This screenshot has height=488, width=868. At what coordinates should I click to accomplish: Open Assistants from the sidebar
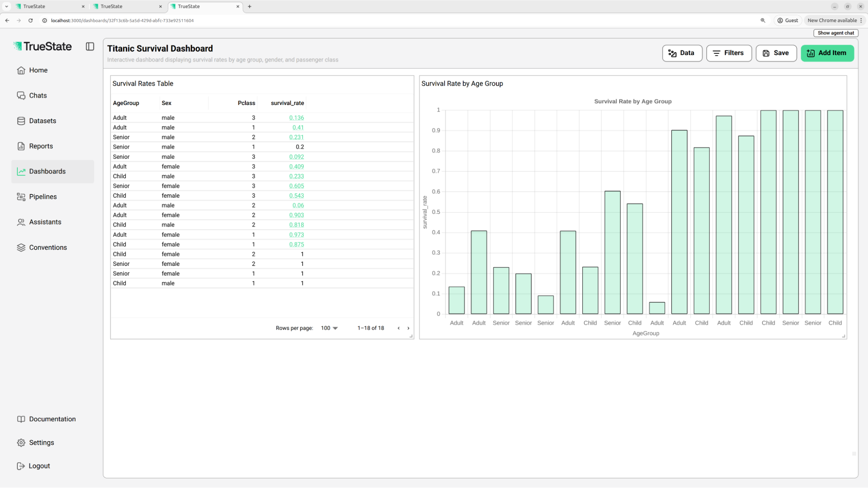[45, 222]
